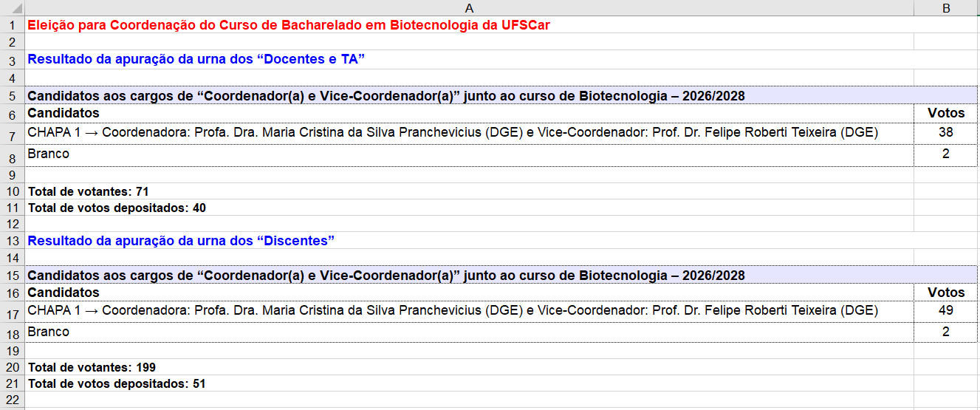Select column A header
This screenshot has width=980, height=410.
(469, 7)
